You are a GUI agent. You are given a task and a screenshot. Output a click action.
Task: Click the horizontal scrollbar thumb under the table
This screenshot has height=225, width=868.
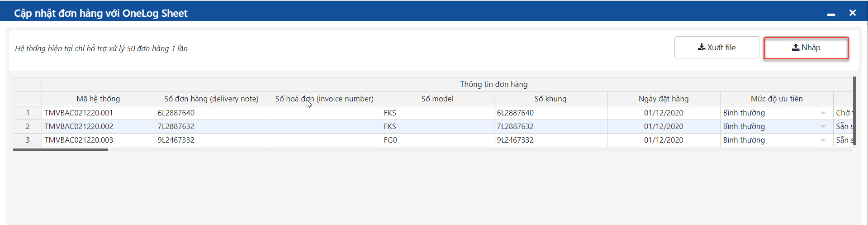pos(61,150)
